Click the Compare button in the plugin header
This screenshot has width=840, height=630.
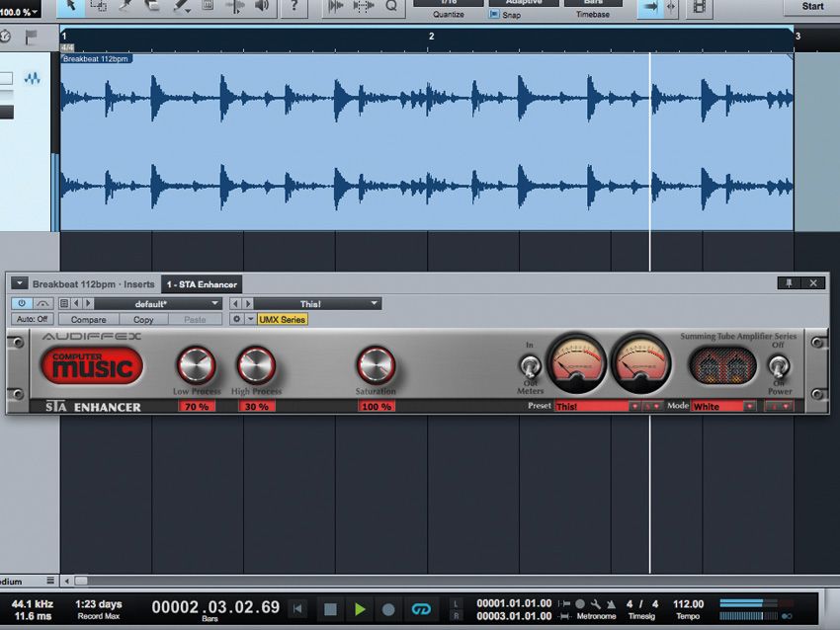click(89, 319)
